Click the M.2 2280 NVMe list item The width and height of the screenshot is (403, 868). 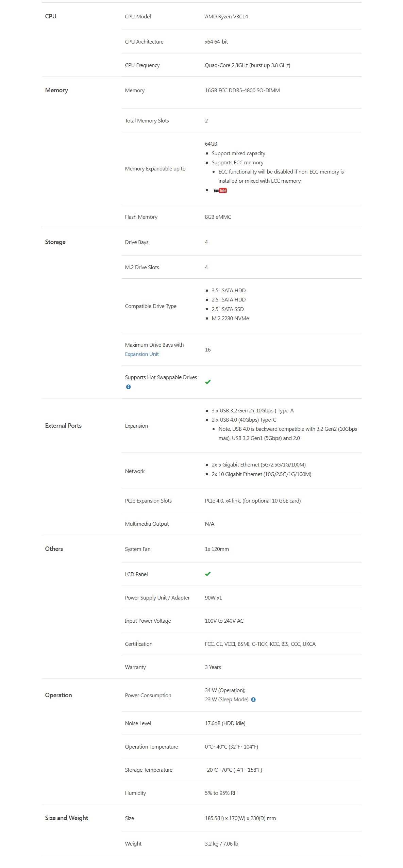(x=230, y=318)
